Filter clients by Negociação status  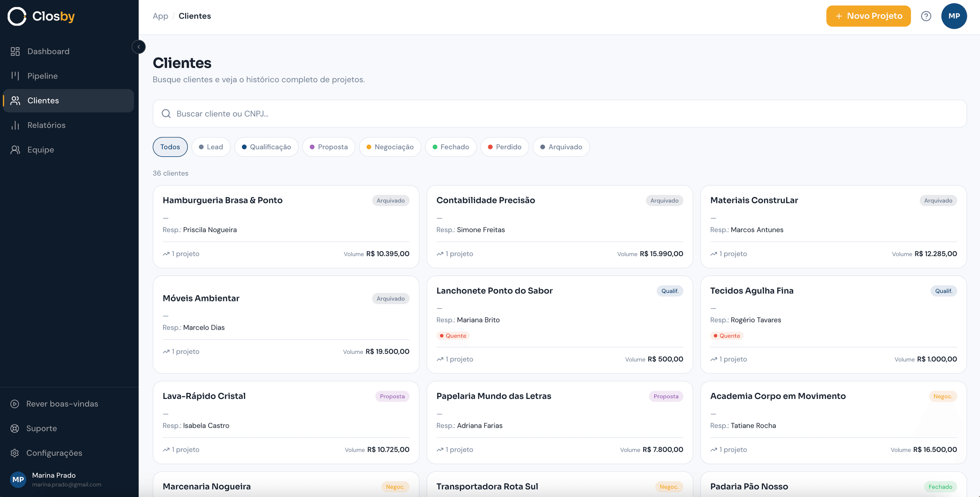390,147
